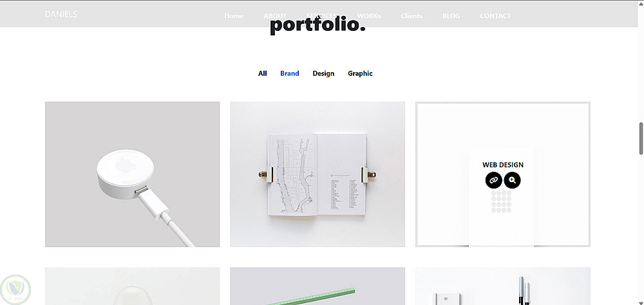Open the Apple watch charger thumbnail
Viewport: 644px width, 305px height.
[132, 174]
